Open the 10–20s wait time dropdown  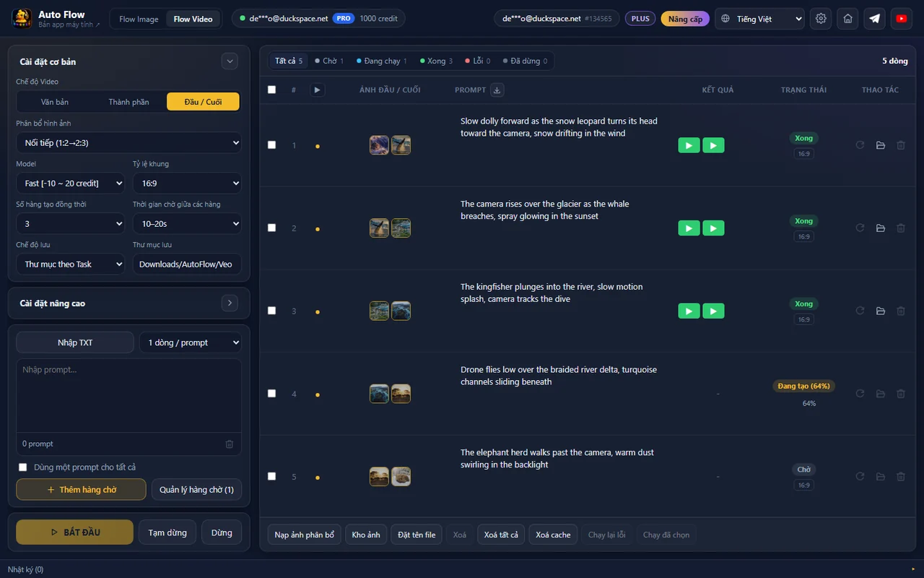point(187,224)
